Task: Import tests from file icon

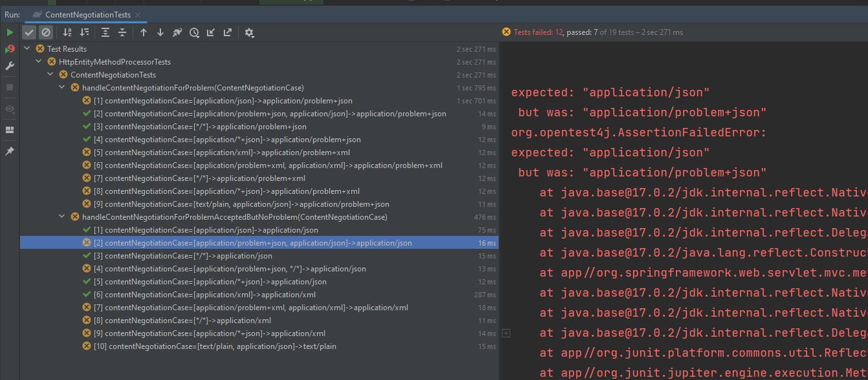Action: (x=211, y=32)
